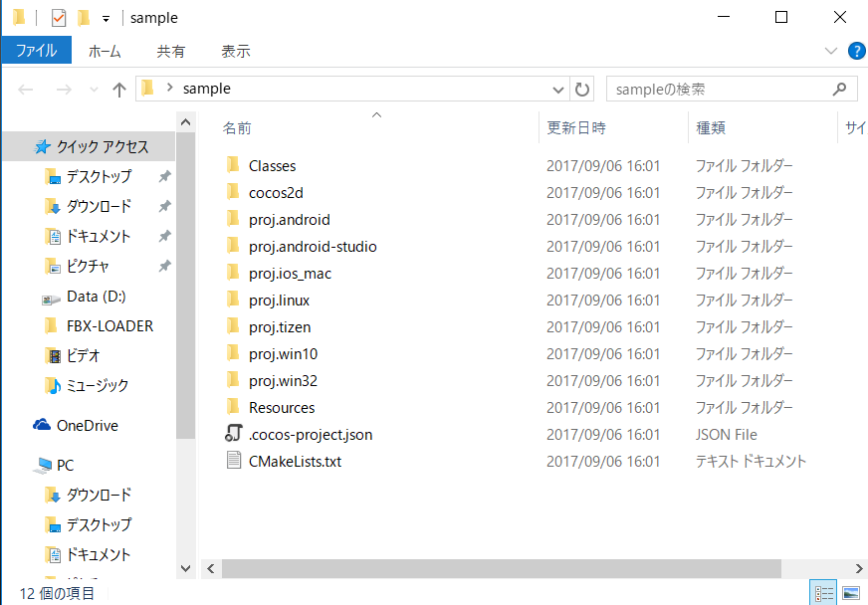868x605 pixels.
Task: Sort by 種類 column header
Action: (x=711, y=127)
